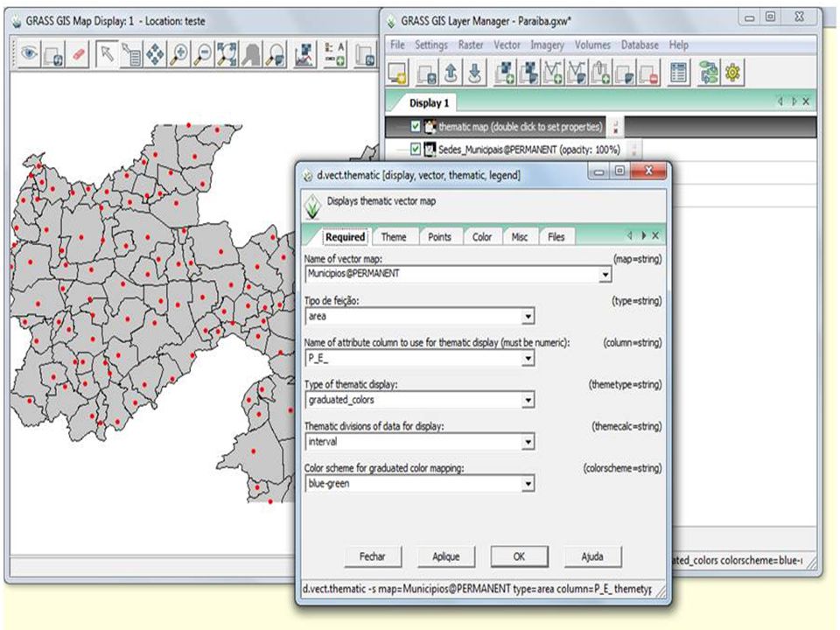Open the Analyze map chart icon
Image resolution: width=840 pixels, height=630 pixels.
coord(304,55)
